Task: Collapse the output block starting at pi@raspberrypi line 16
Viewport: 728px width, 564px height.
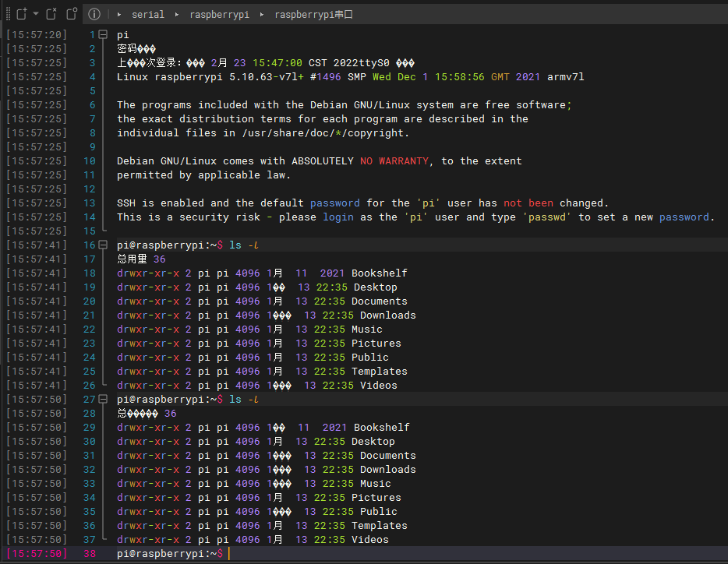Action: point(104,245)
